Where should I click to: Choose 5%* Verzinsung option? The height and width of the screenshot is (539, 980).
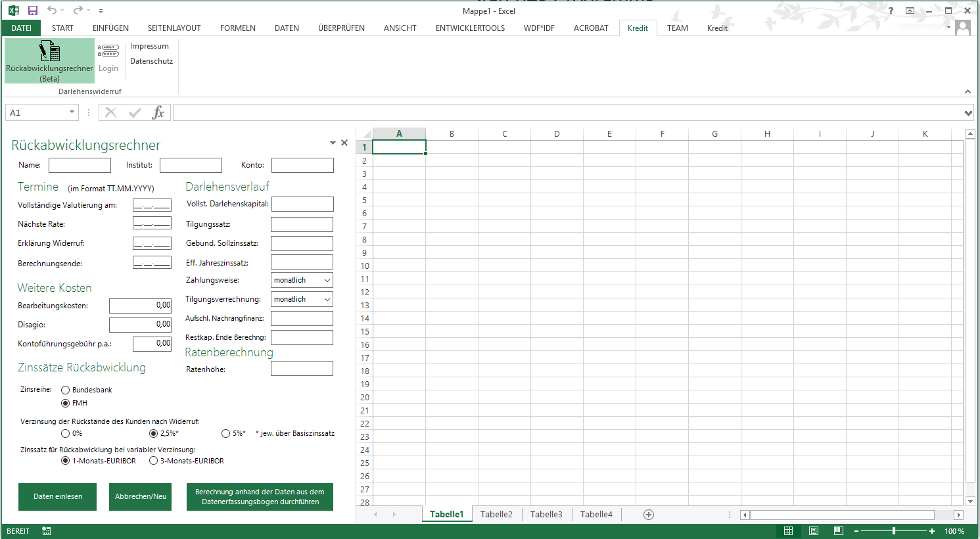pos(225,433)
